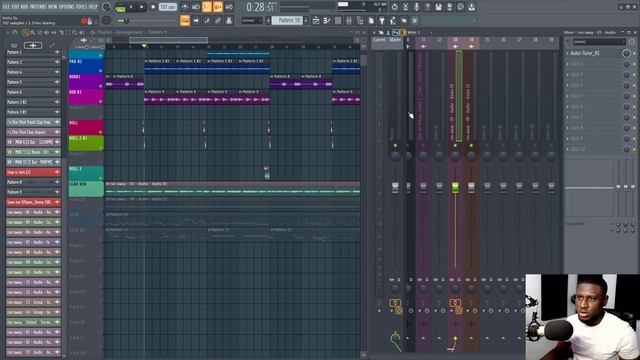Open the PATTERNS menu

click(38, 7)
